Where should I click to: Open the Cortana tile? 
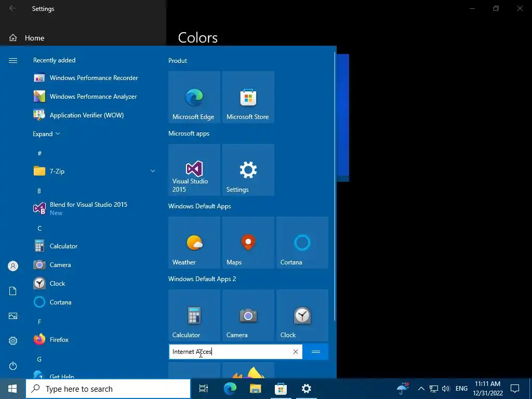302,243
